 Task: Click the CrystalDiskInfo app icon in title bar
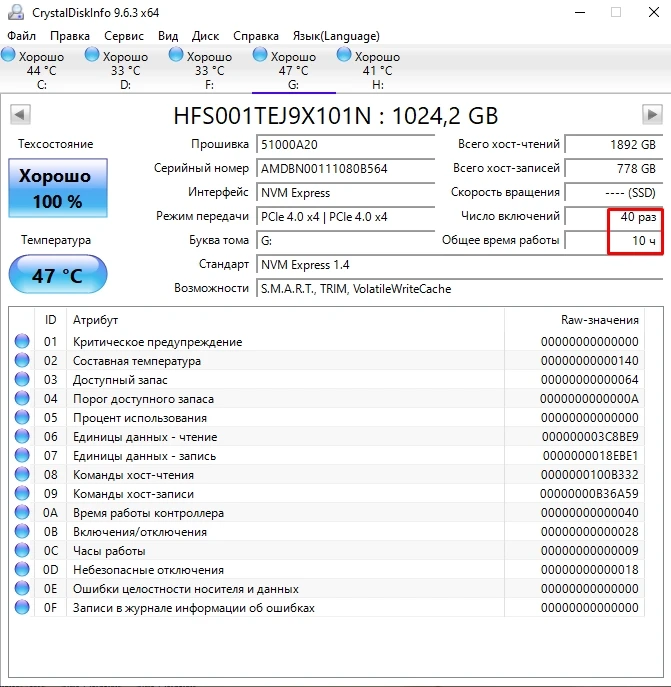[16, 12]
